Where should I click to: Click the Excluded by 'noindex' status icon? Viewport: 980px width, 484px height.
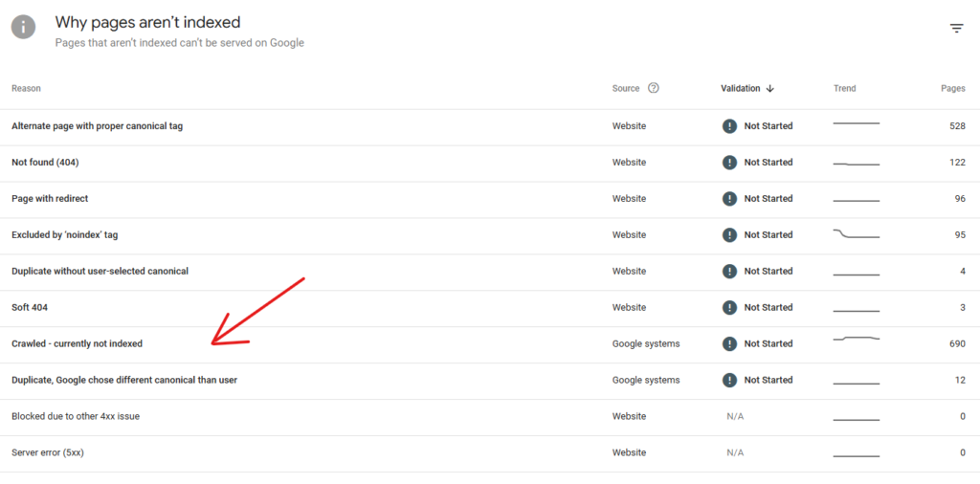(x=729, y=235)
